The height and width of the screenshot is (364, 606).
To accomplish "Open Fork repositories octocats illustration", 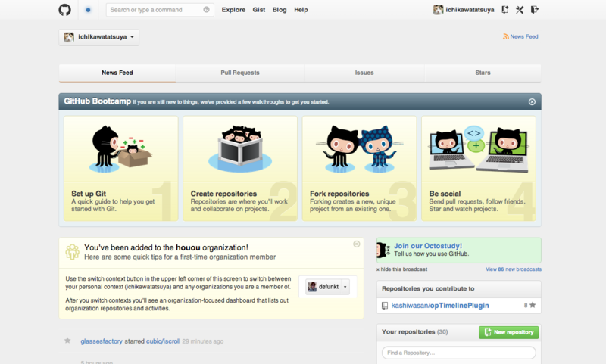I will tap(359, 148).
